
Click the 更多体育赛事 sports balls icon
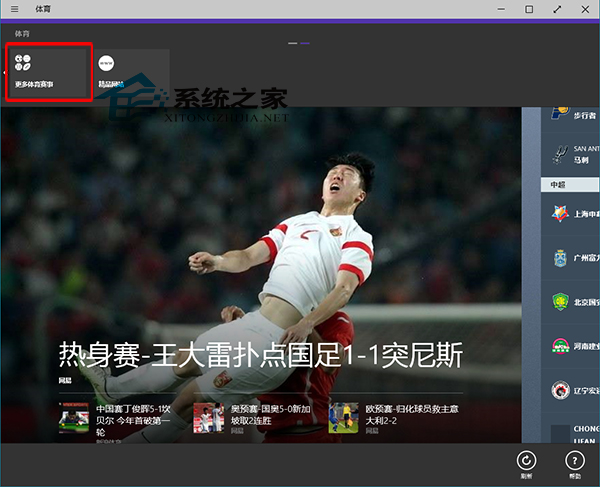(23, 63)
